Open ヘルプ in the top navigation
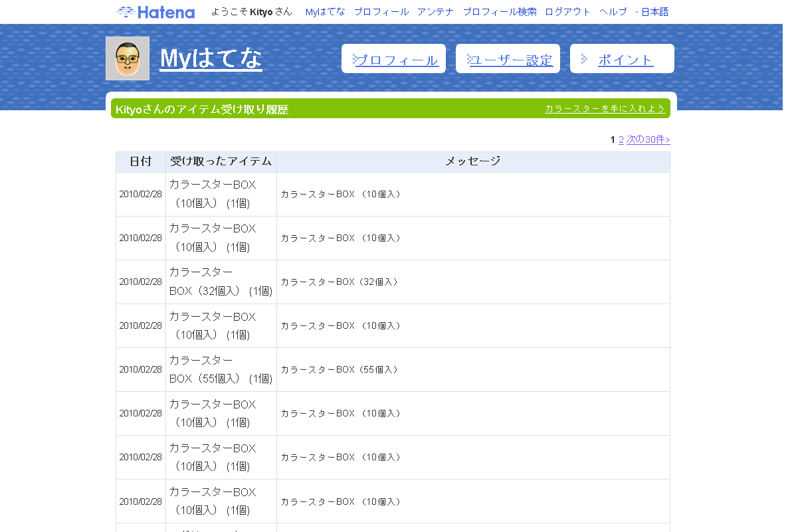The image size is (794, 532). coord(613,12)
